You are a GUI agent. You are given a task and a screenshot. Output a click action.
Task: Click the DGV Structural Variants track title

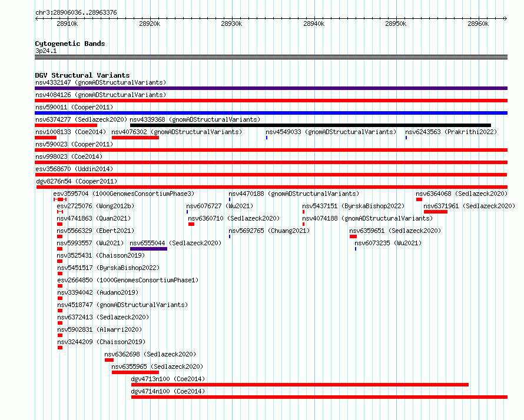tap(82, 75)
